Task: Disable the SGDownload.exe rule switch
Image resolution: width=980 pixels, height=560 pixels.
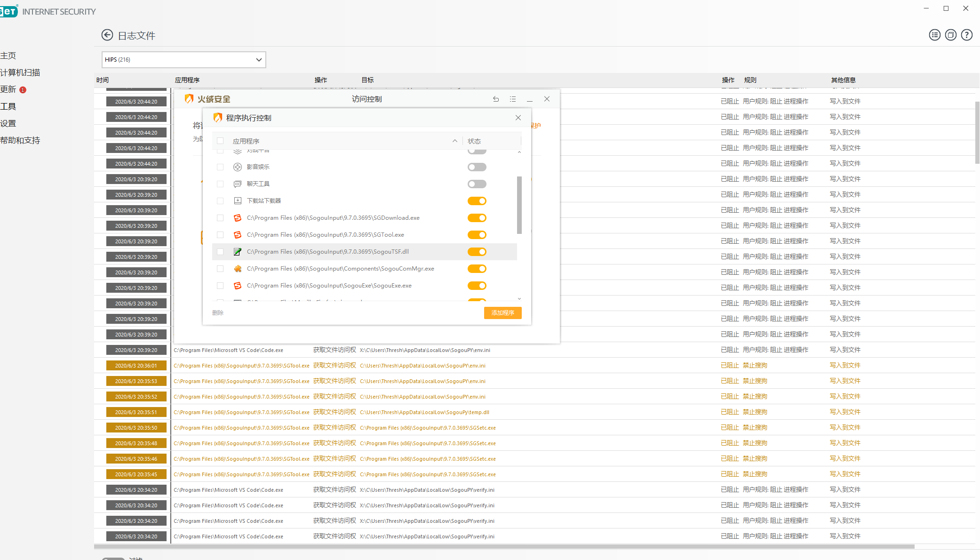Action: pos(477,218)
